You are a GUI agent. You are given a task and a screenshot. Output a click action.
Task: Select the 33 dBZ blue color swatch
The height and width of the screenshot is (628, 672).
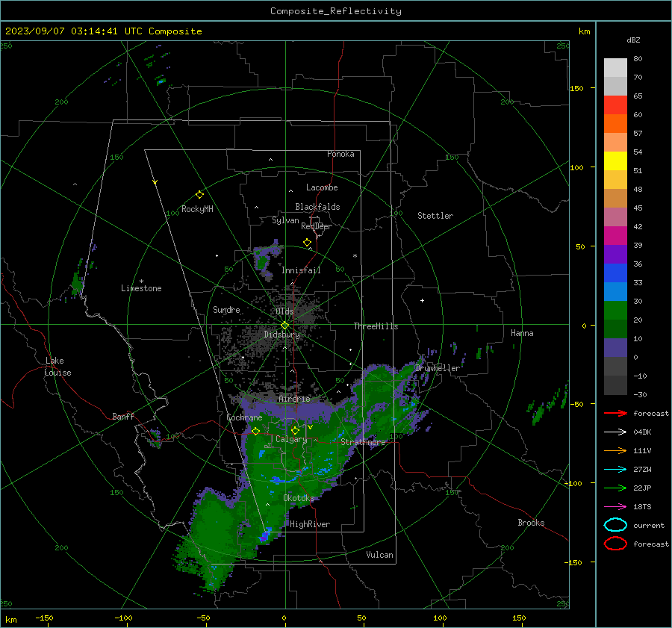[615, 273]
